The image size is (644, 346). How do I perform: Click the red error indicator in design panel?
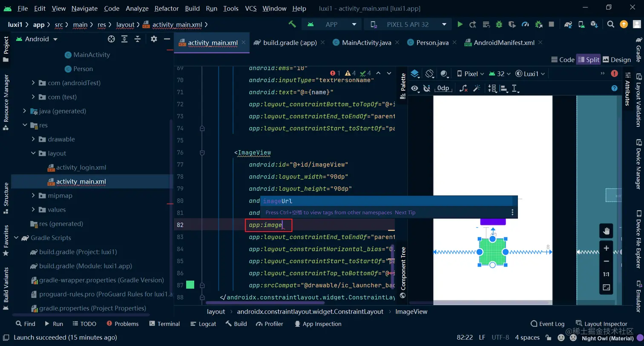[x=614, y=74]
